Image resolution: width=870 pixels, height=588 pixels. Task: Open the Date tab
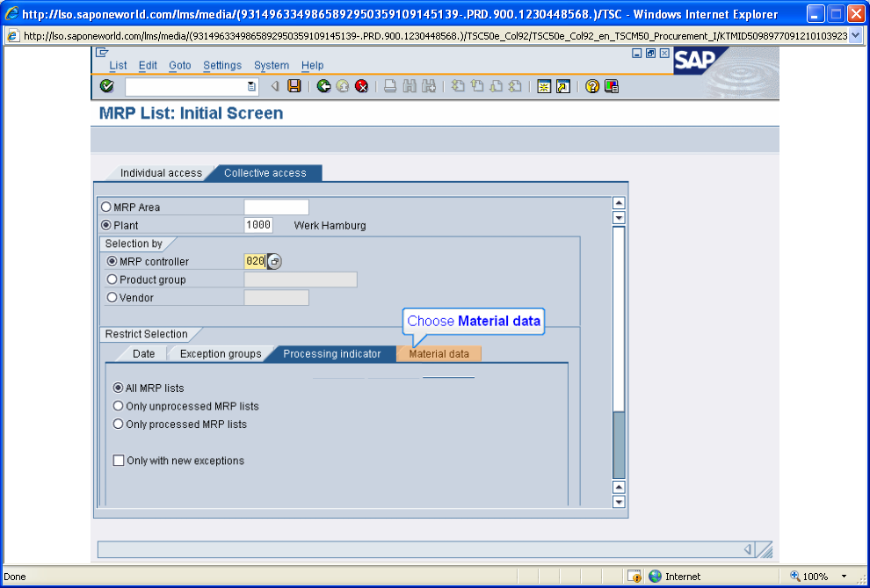pyautogui.click(x=144, y=354)
